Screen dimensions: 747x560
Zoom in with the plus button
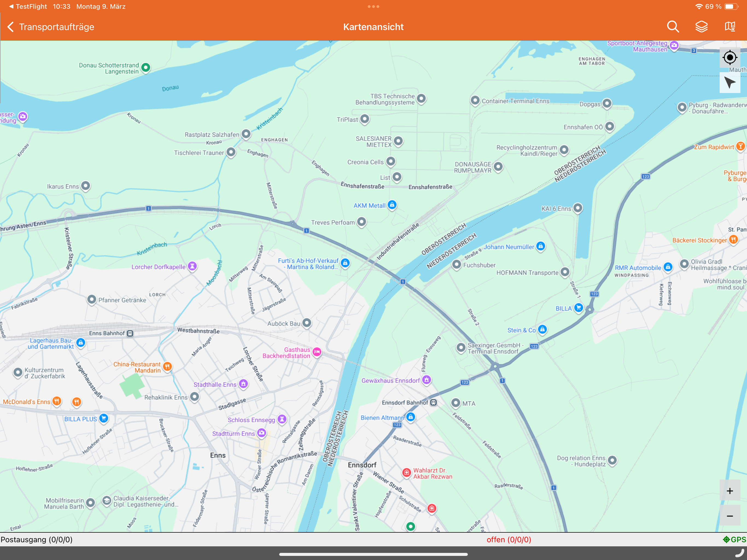click(x=730, y=491)
